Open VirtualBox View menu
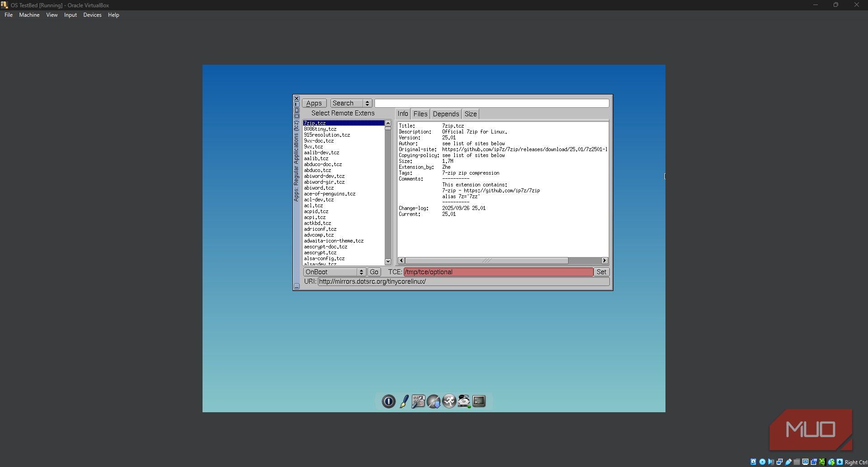Image resolution: width=868 pixels, height=467 pixels. (x=52, y=15)
